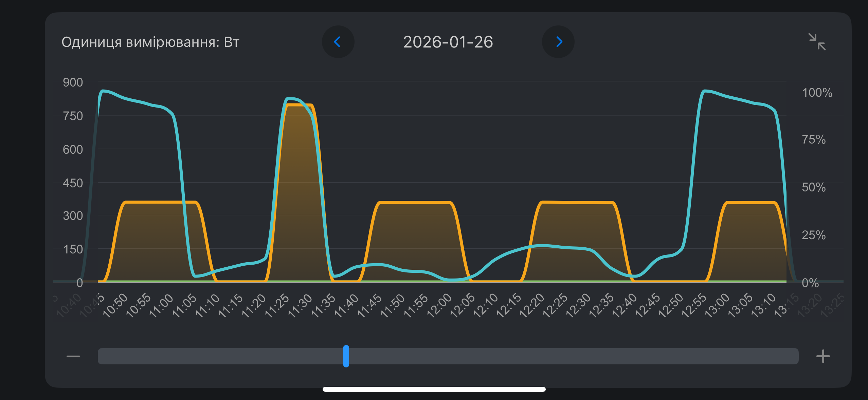Screen dimensions: 868x400
Task: Click the blue zoom slider handle
Action: pos(346,356)
